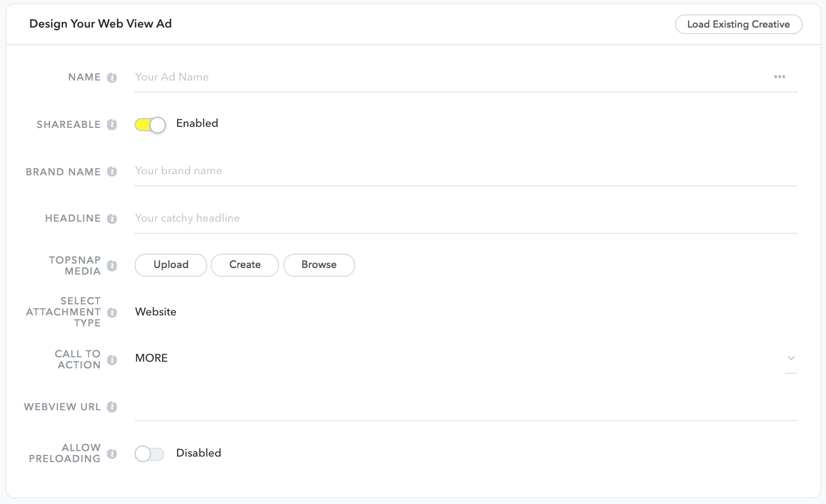Screen dimensions: 826x504
Task: Open the three-dots menu in Name field
Action: pos(779,77)
